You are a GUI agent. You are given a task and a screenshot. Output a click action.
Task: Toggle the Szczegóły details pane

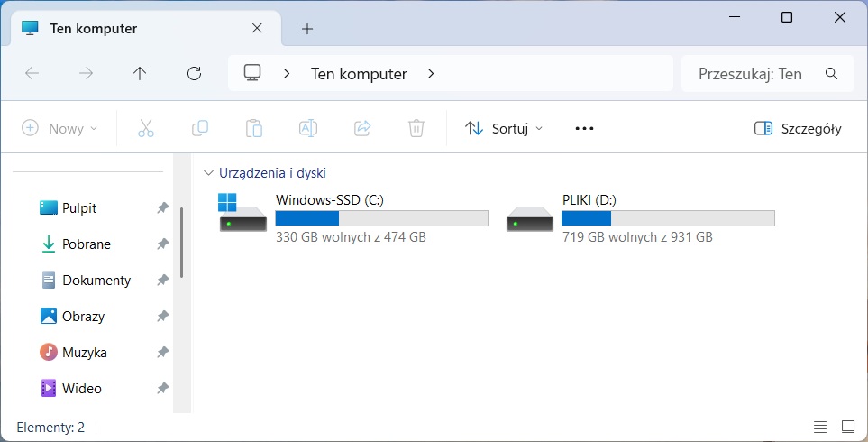pyautogui.click(x=798, y=128)
